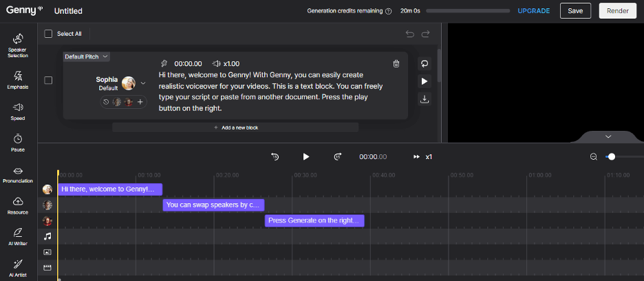Open the Speaker Selection panel
644x281 pixels.
[x=18, y=45]
